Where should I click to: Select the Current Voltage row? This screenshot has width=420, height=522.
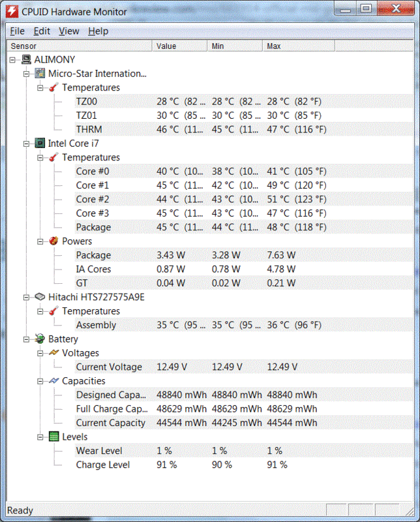pyautogui.click(x=245, y=367)
